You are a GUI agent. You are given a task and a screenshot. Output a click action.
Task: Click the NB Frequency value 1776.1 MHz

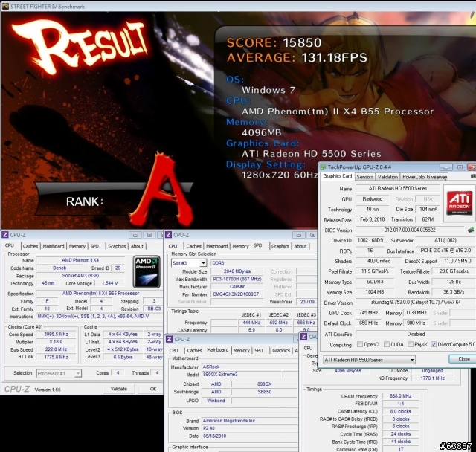tap(432, 378)
